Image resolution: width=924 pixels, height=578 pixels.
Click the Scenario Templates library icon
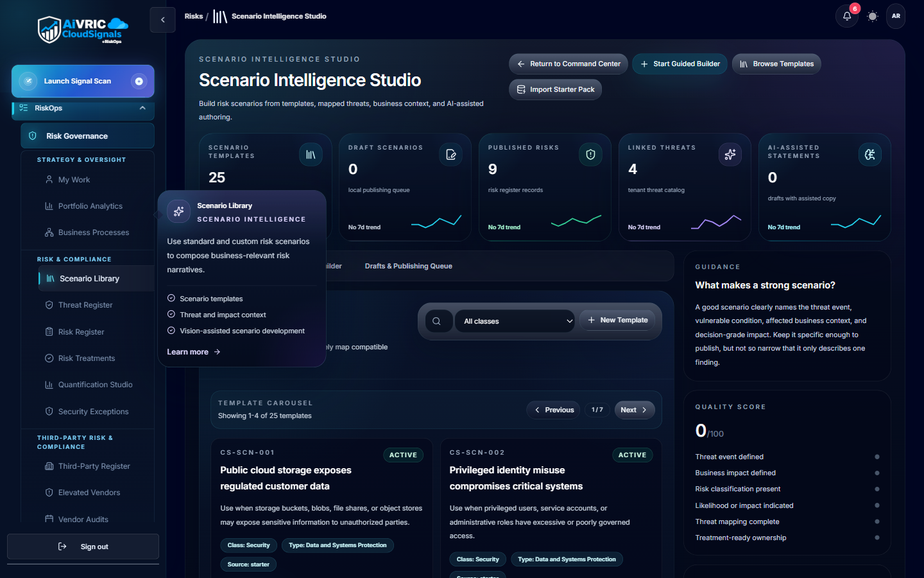(x=311, y=155)
